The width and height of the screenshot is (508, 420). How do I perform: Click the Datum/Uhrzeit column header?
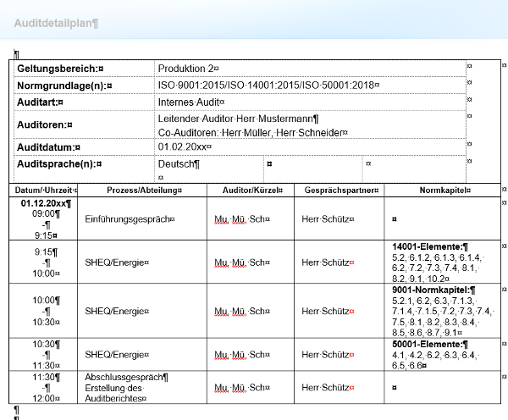(46, 191)
